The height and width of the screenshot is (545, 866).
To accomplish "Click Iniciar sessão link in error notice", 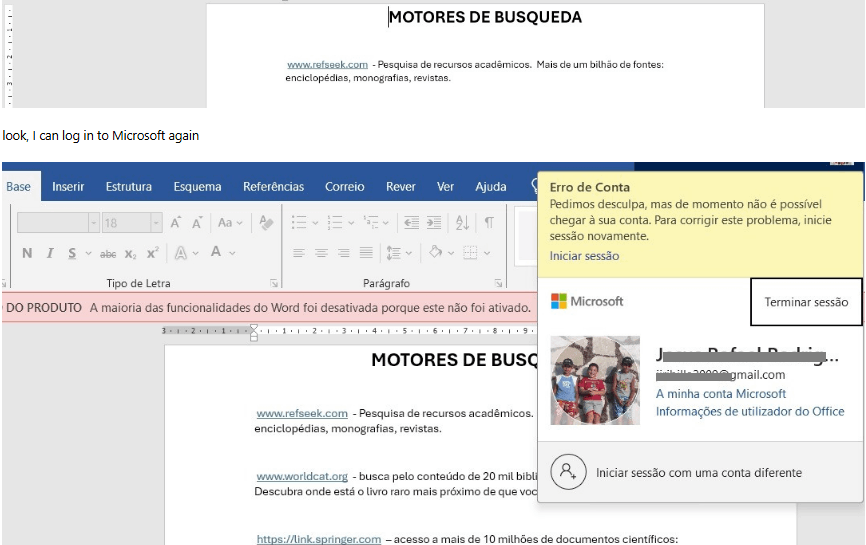I will click(x=584, y=256).
